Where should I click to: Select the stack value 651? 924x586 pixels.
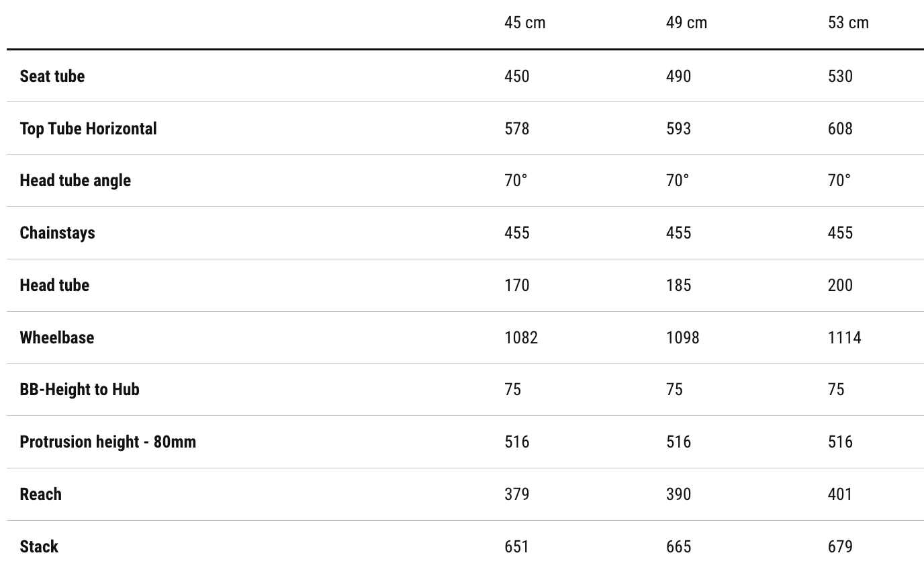pyautogui.click(x=516, y=546)
